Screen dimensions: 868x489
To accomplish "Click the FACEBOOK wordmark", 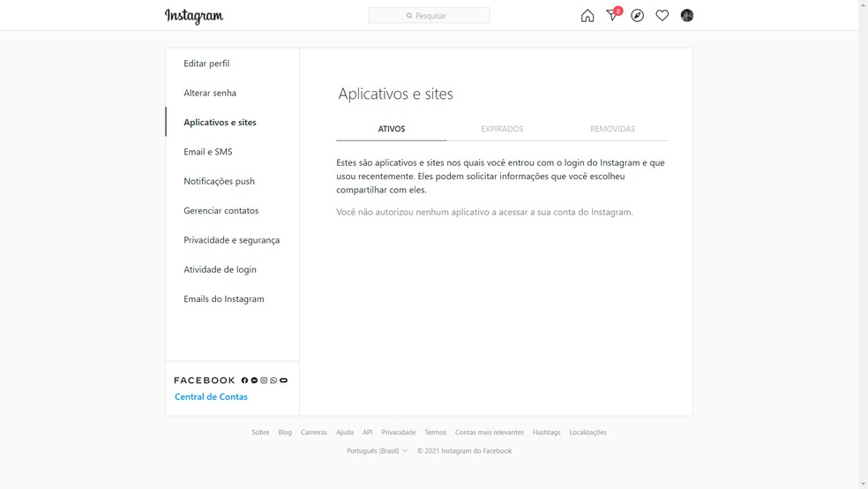I will (x=205, y=380).
